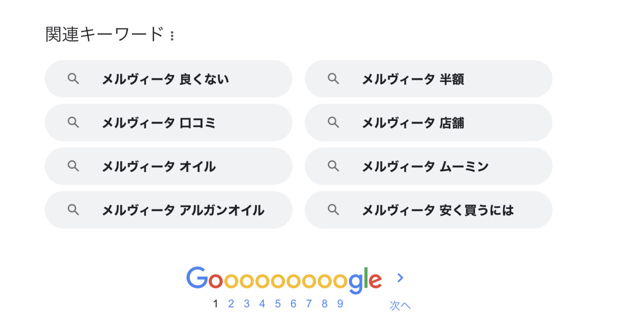Screen dimensions: 644x330
Task: Click the search icon next to メルヴィータ 店舗
Action: tap(333, 123)
